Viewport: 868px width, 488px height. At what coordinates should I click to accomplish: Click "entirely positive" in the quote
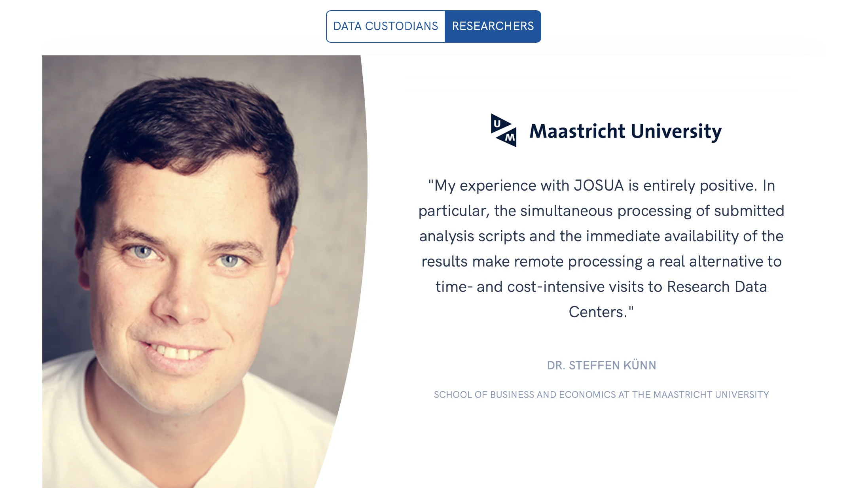point(700,185)
